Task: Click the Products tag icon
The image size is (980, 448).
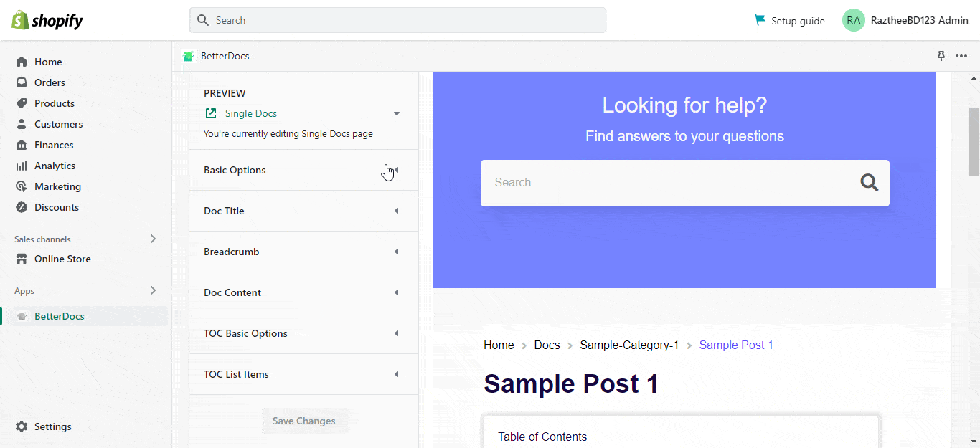Action: 22,103
